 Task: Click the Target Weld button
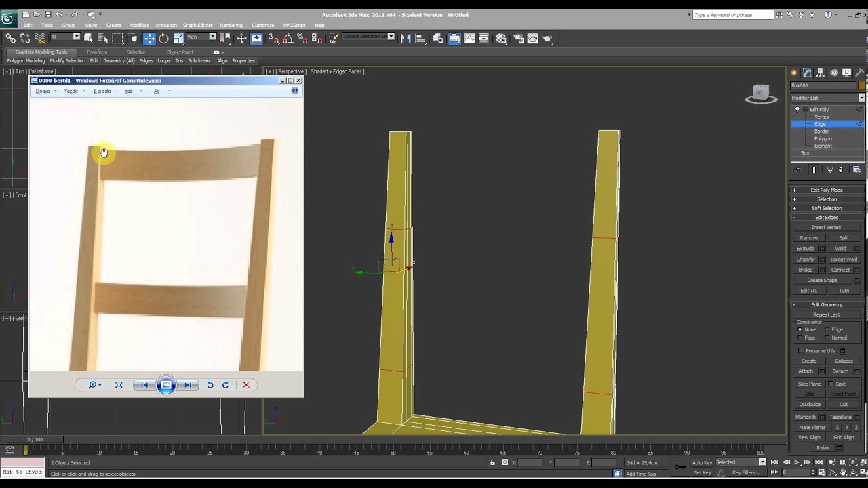tap(844, 260)
